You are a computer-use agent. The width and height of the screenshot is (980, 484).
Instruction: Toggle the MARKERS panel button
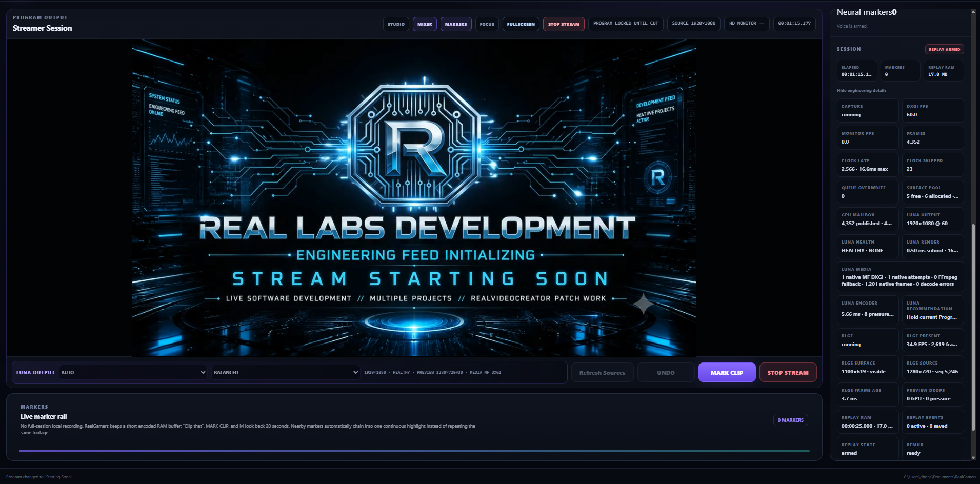point(456,24)
